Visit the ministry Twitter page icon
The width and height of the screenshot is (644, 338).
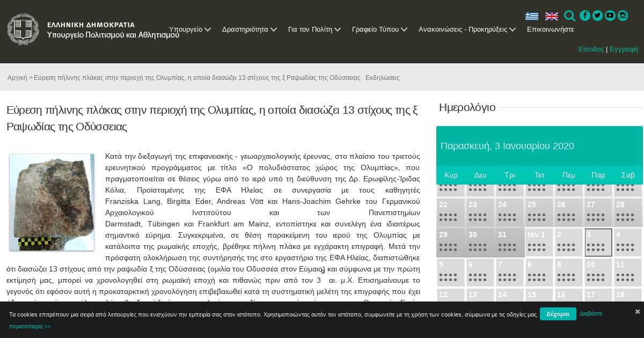pyautogui.click(x=597, y=16)
